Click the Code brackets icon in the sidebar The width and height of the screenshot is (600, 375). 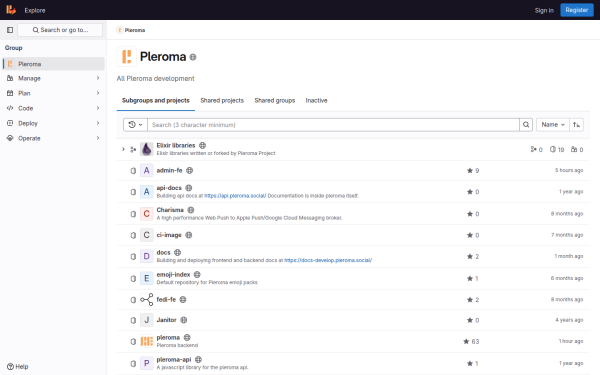10,108
